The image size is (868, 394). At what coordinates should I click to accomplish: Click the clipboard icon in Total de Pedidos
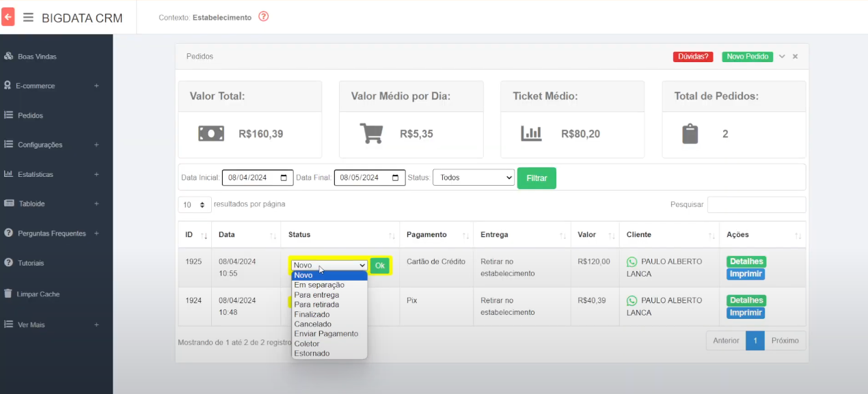click(x=690, y=133)
